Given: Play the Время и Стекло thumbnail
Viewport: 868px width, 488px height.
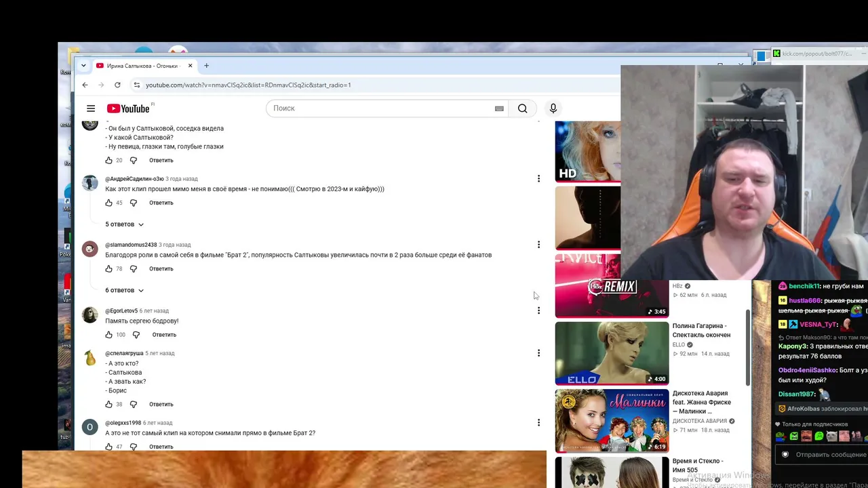Looking at the screenshot, I should pos(612,472).
